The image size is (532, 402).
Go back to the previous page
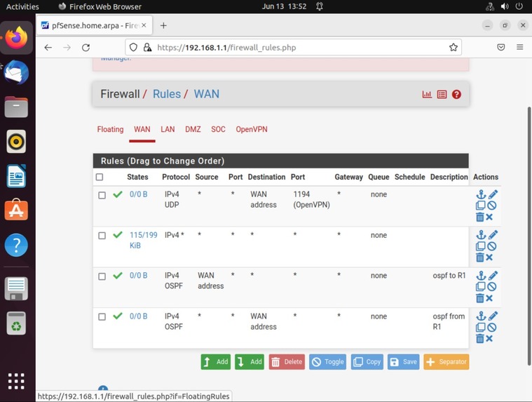click(48, 48)
